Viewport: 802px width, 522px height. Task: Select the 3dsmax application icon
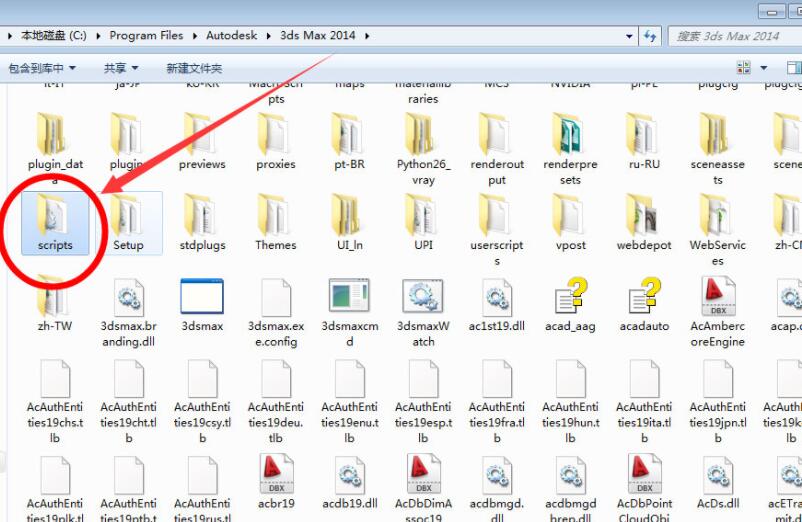[x=202, y=298]
